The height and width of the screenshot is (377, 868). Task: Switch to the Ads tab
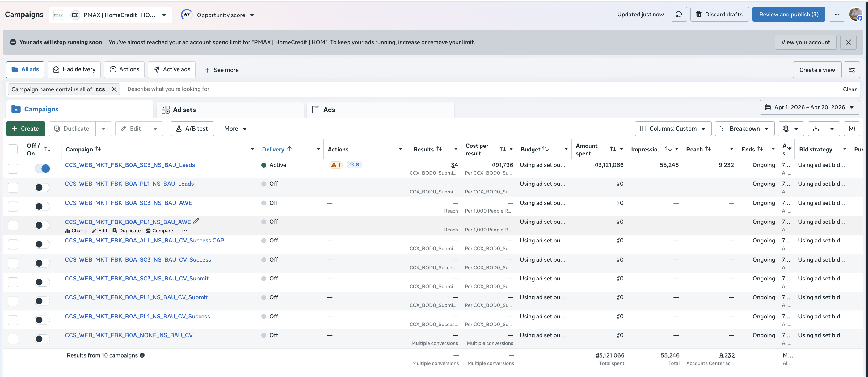pyautogui.click(x=381, y=110)
